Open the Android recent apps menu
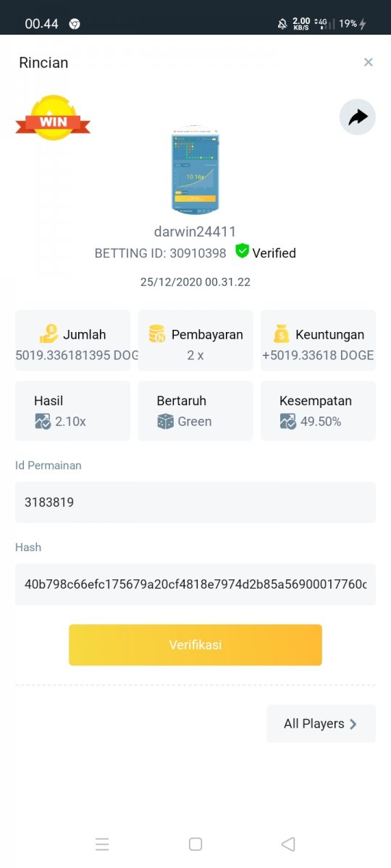Screen dimensions: 391x868 tap(102, 844)
